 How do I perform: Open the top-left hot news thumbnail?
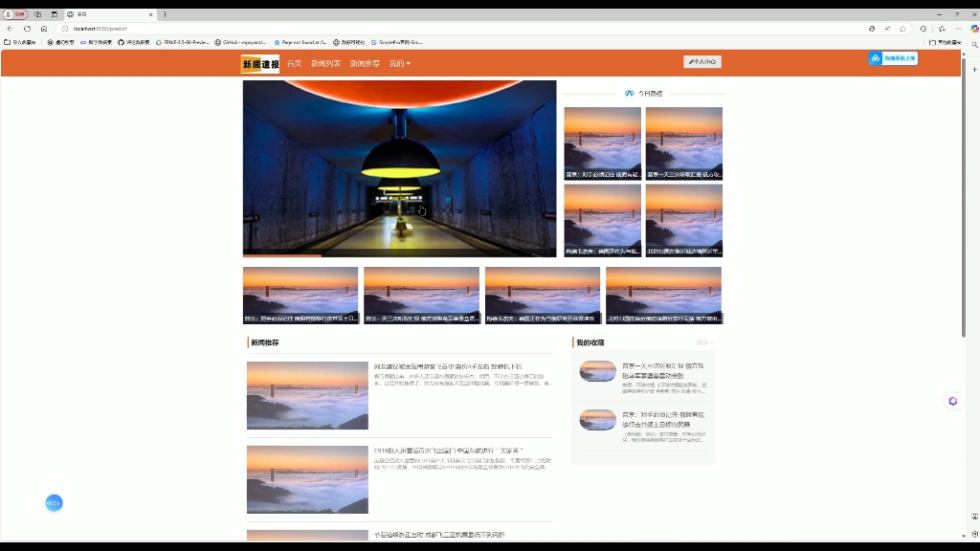(603, 143)
